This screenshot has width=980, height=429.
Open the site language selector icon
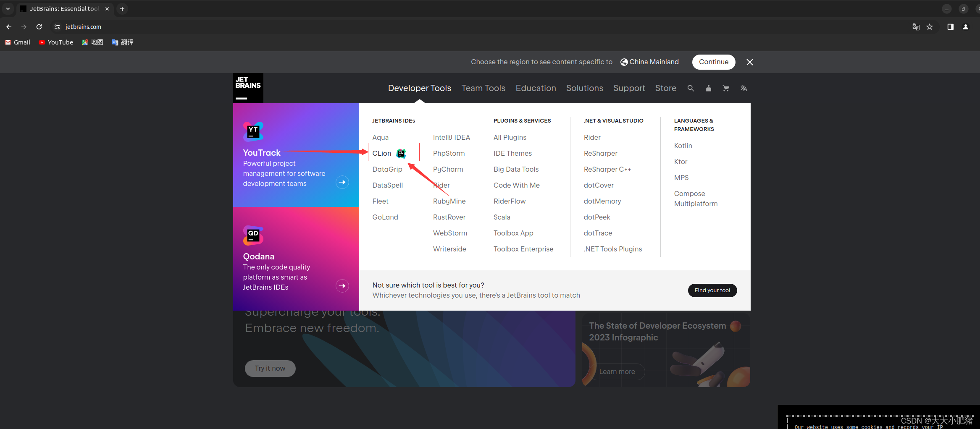click(744, 88)
